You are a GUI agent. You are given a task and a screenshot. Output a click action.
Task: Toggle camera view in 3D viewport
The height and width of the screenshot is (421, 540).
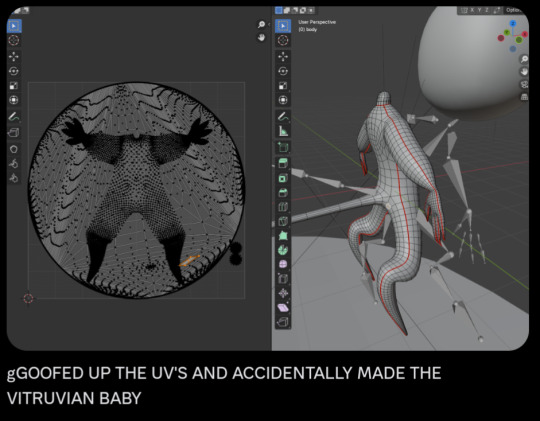click(x=524, y=84)
